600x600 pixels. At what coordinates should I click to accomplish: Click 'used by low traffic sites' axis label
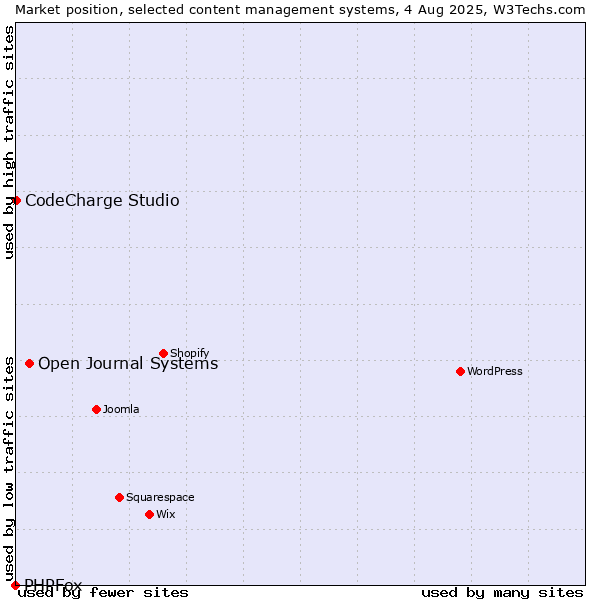point(8,469)
